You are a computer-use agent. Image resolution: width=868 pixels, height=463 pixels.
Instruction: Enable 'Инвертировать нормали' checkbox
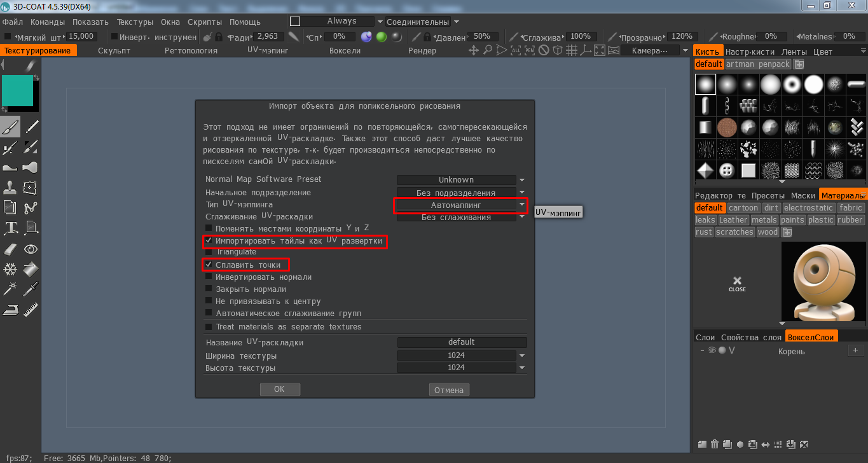click(x=209, y=277)
